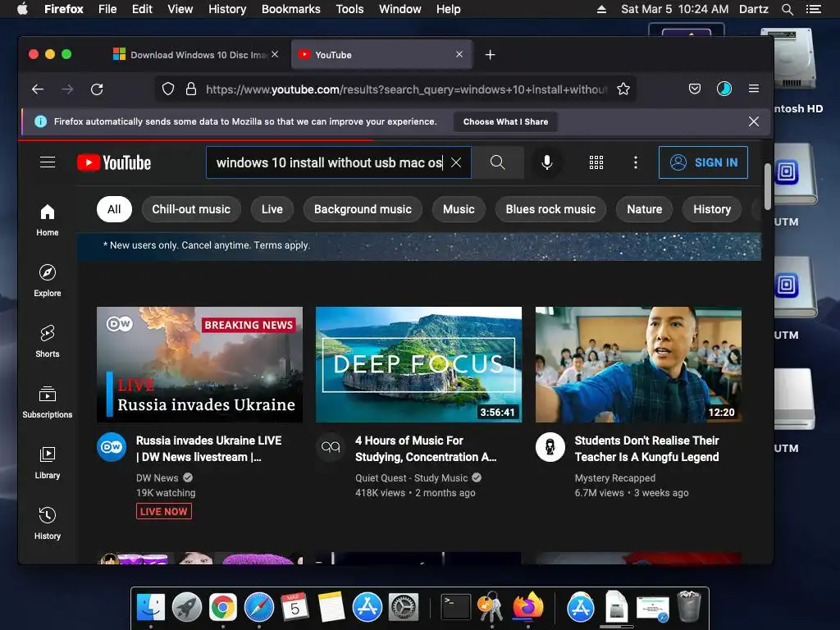Click the SIGN IN button

click(703, 162)
